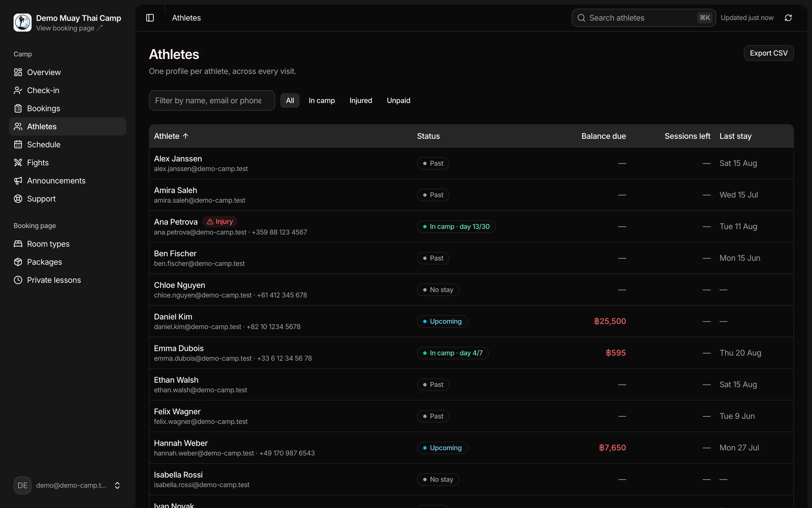The width and height of the screenshot is (812, 508).
Task: Navigate to Fights
Action: pyautogui.click(x=68, y=163)
